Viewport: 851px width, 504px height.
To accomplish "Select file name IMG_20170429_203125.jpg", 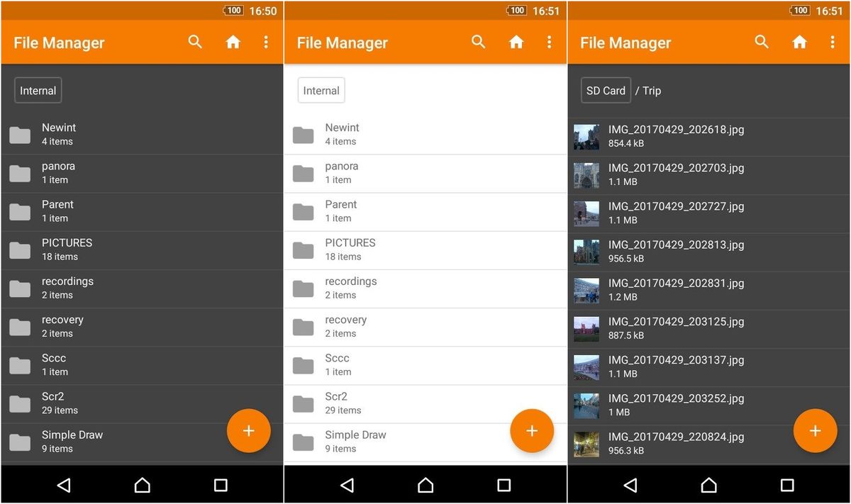I will 677,322.
